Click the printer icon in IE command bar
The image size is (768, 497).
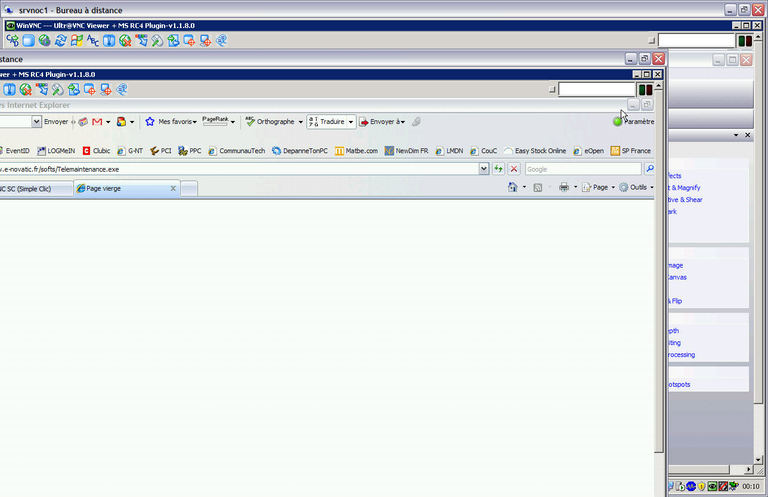564,187
